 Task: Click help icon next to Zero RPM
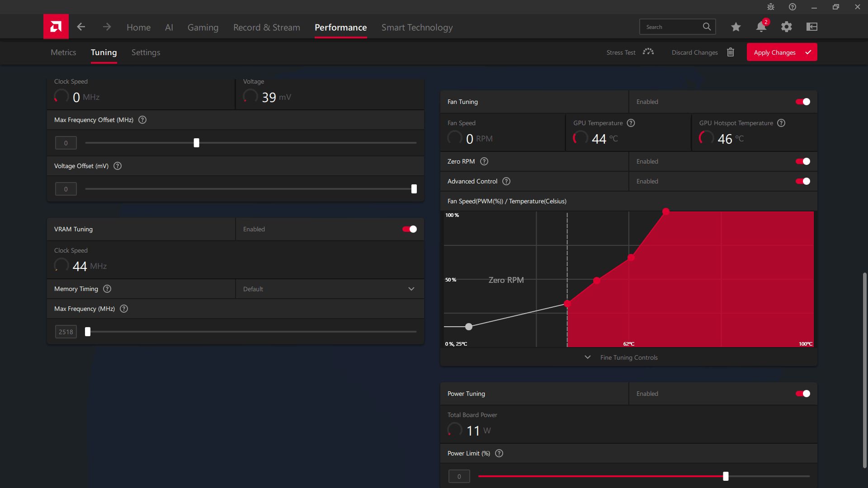point(484,161)
